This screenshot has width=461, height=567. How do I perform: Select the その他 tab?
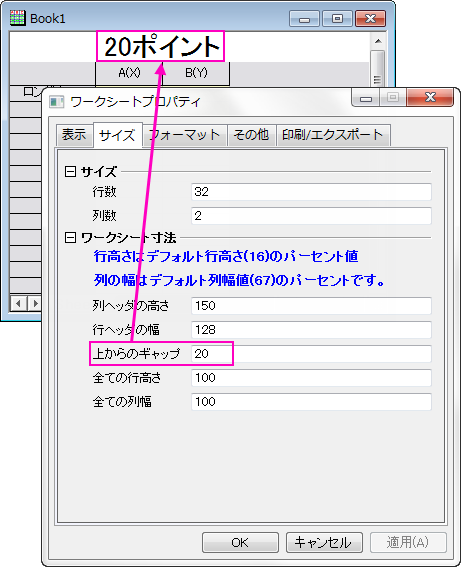[x=251, y=135]
